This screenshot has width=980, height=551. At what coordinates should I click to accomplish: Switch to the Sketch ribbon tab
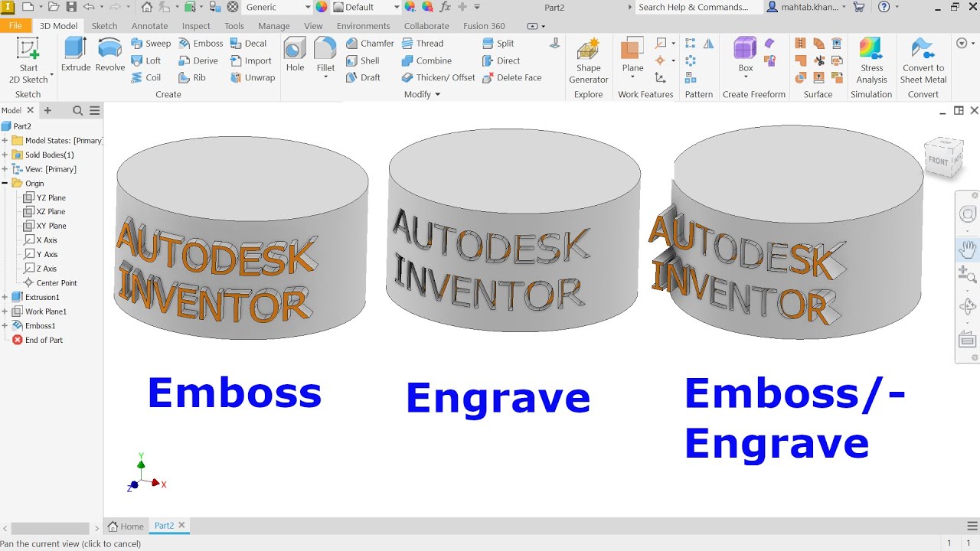coord(105,26)
